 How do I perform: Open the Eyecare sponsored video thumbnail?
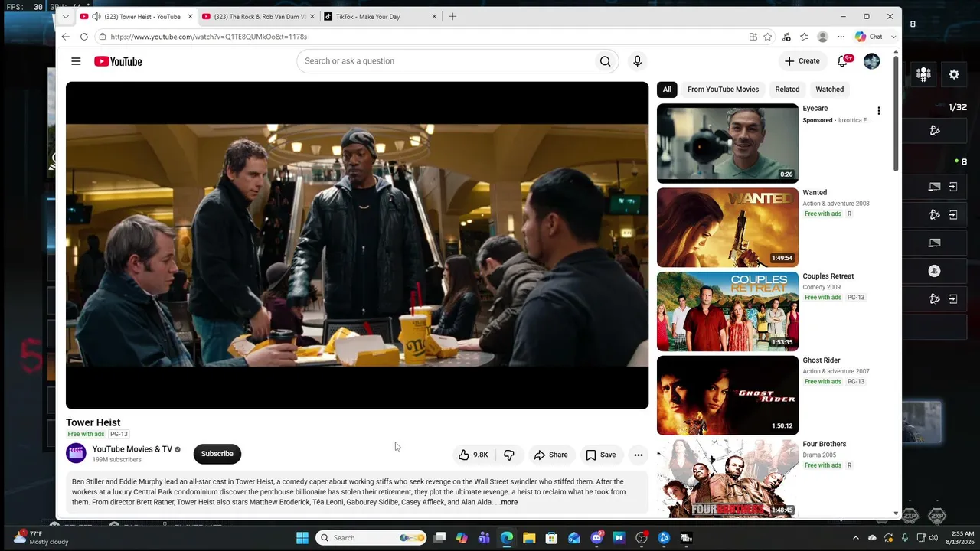click(727, 143)
